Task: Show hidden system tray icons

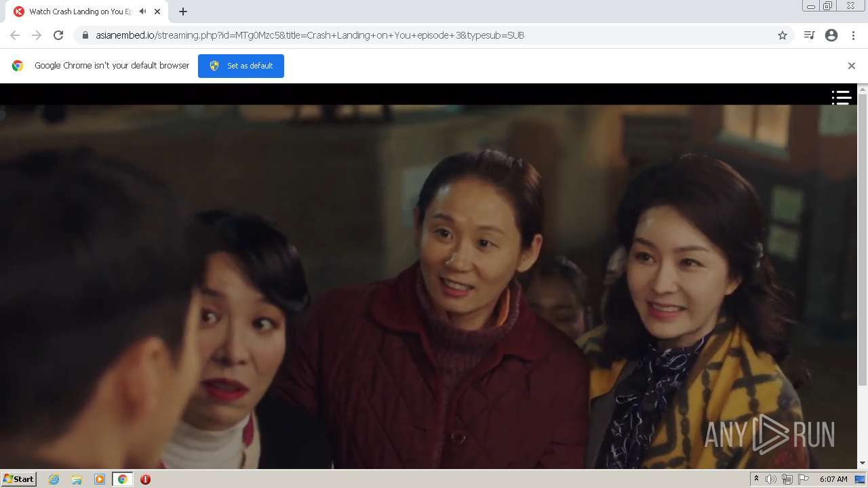Action: [756, 479]
